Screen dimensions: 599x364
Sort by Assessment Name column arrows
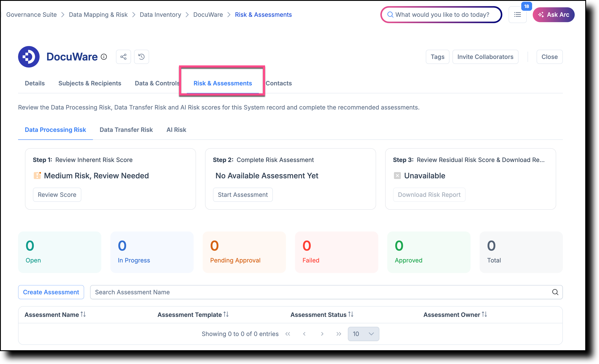[83, 315]
